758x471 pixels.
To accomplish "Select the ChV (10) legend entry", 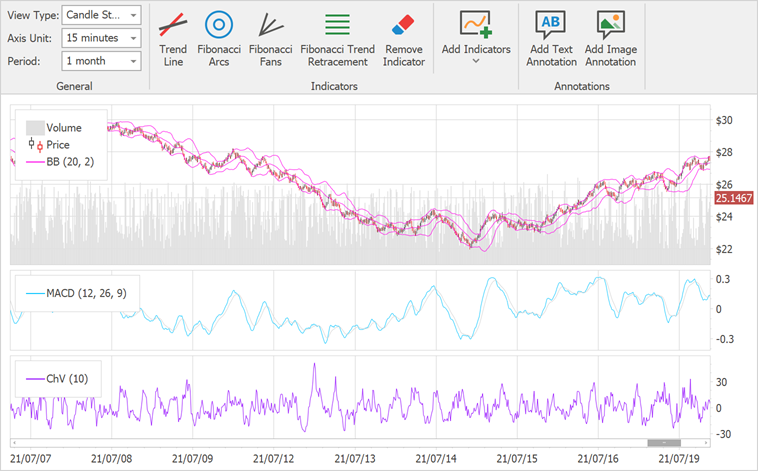I will point(57,379).
